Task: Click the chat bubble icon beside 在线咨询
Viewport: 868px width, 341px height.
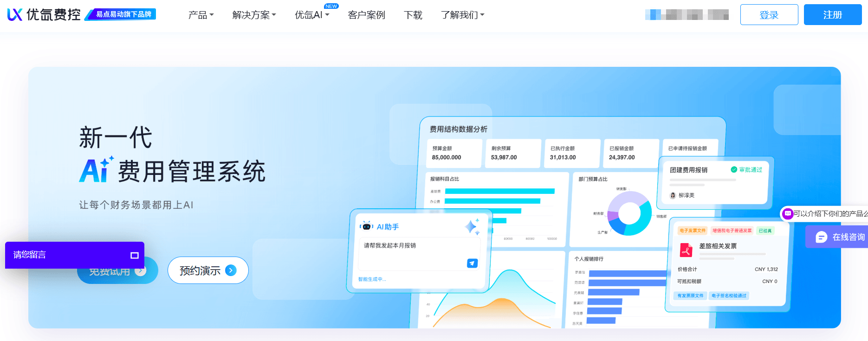Action: pyautogui.click(x=821, y=237)
